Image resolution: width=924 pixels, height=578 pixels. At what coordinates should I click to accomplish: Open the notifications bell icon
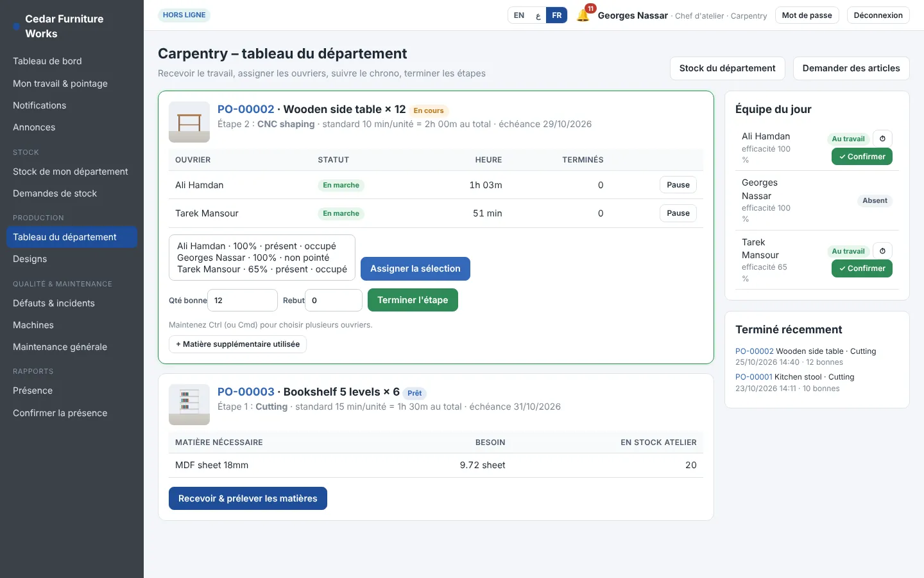coord(583,15)
